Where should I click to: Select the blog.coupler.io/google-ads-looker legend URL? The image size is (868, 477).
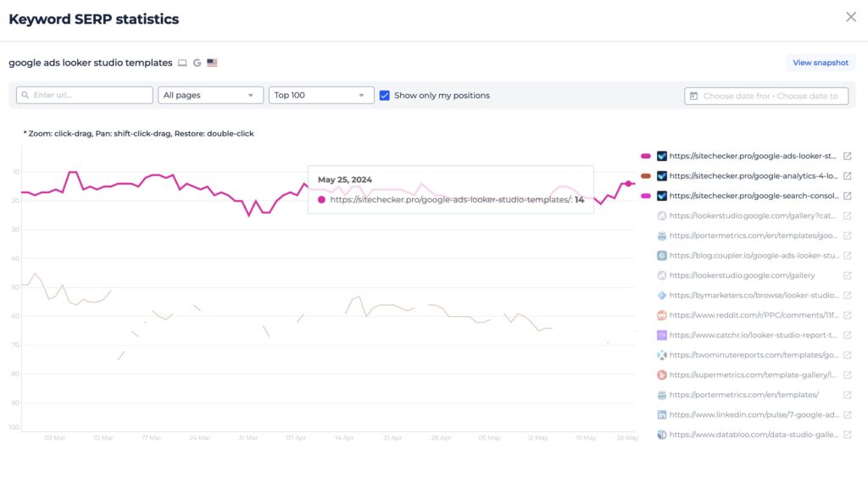coord(754,256)
